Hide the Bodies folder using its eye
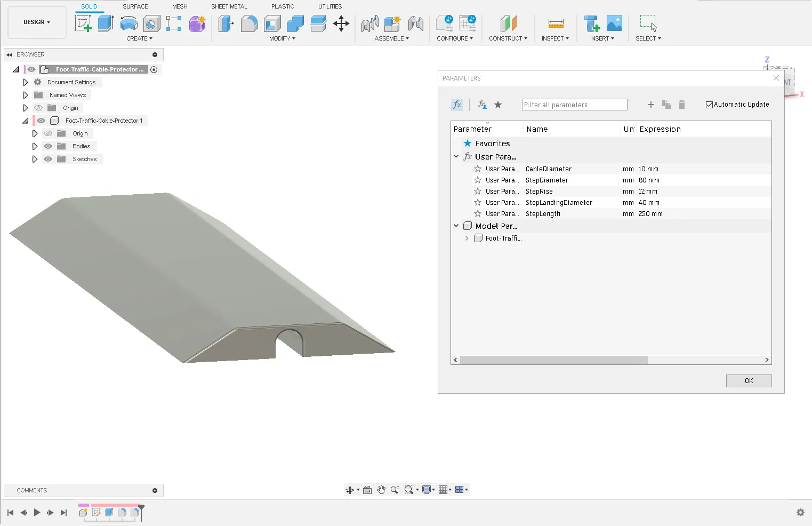812x526 pixels. tap(48, 146)
